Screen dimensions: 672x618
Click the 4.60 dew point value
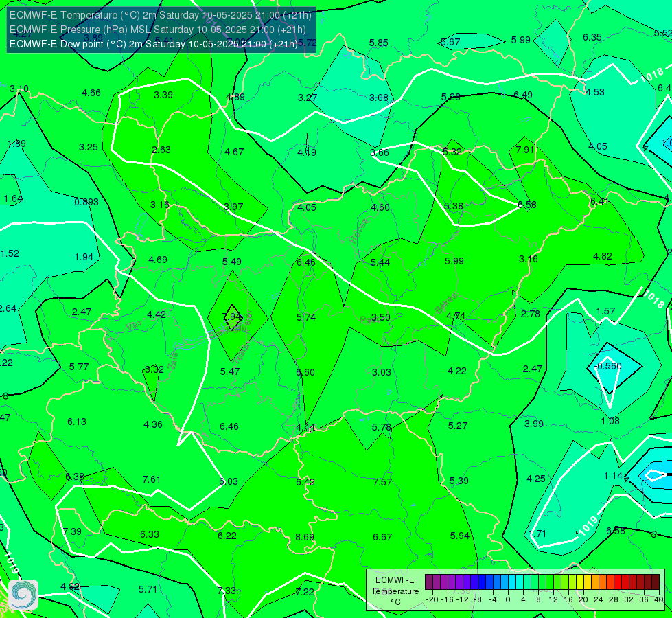coord(380,207)
